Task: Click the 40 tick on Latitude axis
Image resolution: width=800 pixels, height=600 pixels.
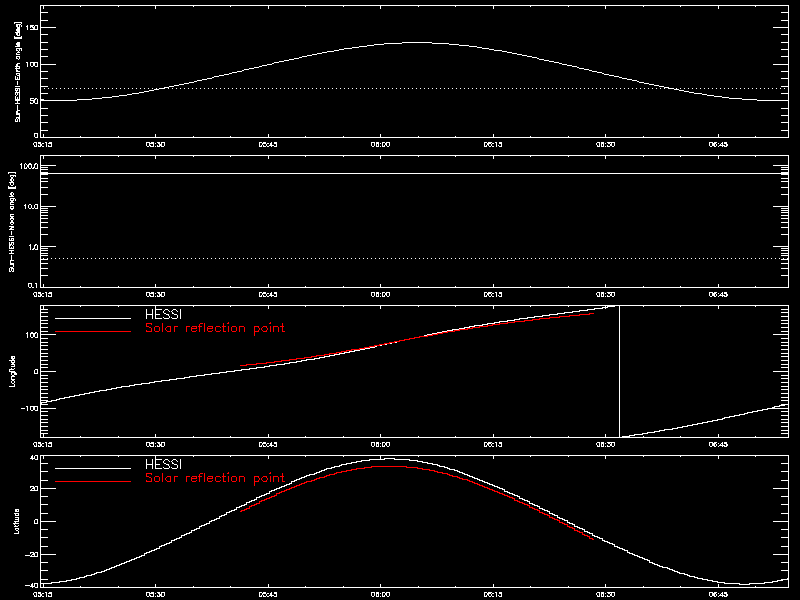Action: [35, 458]
